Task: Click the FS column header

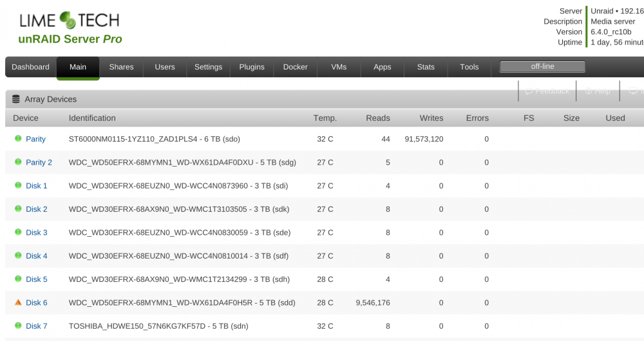Action: (x=529, y=118)
